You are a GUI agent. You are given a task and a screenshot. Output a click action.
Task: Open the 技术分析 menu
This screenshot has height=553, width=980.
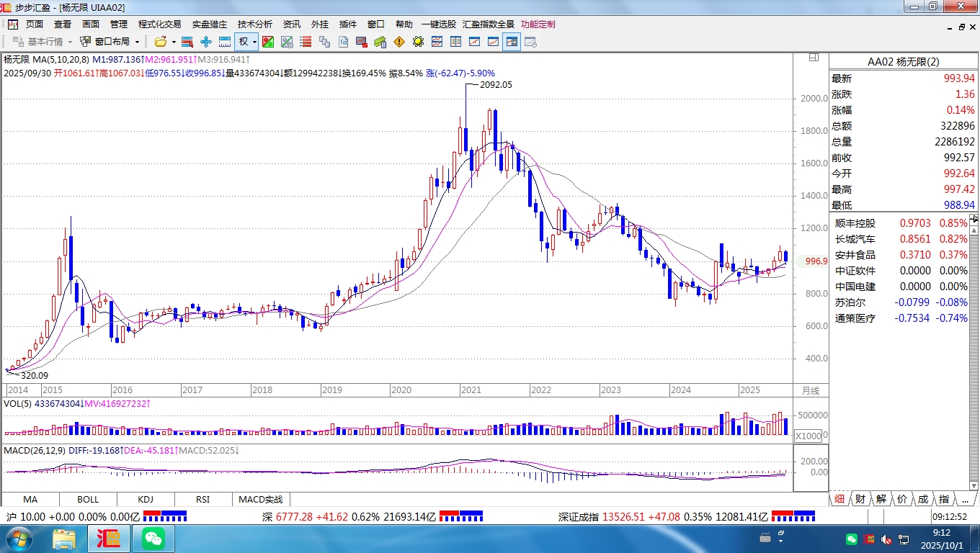(255, 24)
